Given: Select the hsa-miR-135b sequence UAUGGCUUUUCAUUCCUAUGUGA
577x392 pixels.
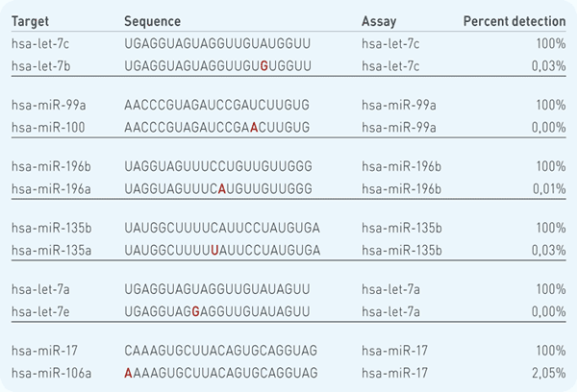Looking at the screenshot, I should [x=222, y=228].
